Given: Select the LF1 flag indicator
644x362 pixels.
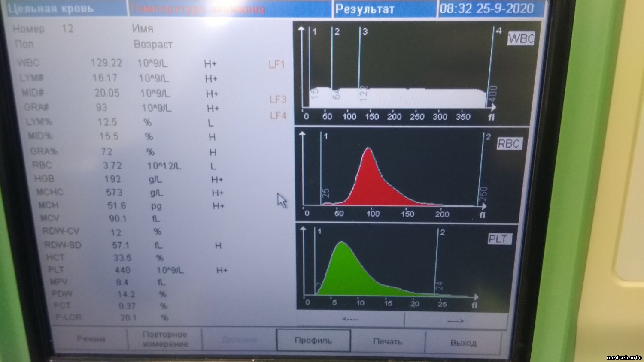Looking at the screenshot, I should coord(276,64).
